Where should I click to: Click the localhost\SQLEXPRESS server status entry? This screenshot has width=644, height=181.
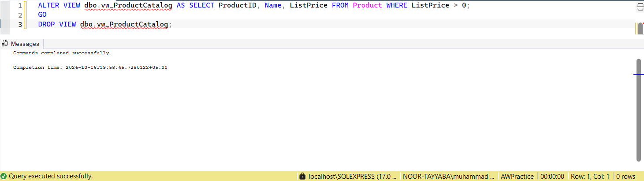coord(353,176)
